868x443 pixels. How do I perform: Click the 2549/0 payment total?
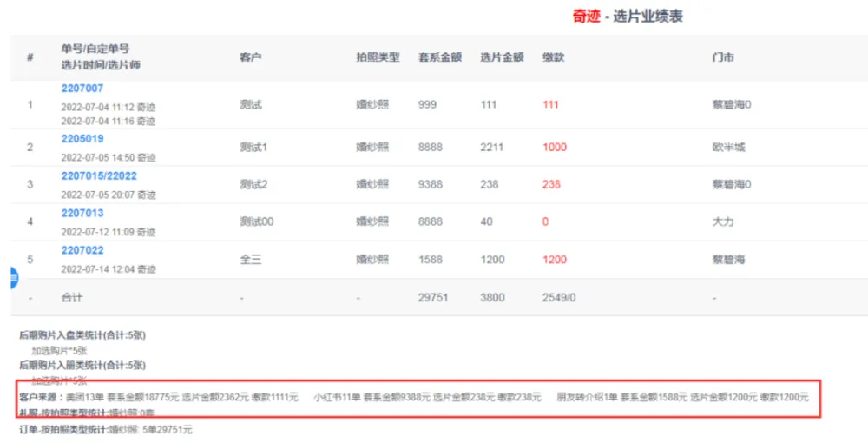coord(558,297)
